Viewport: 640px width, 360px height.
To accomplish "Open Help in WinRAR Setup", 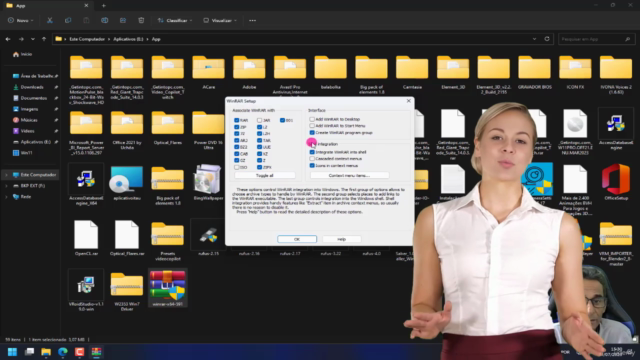I will point(342,239).
